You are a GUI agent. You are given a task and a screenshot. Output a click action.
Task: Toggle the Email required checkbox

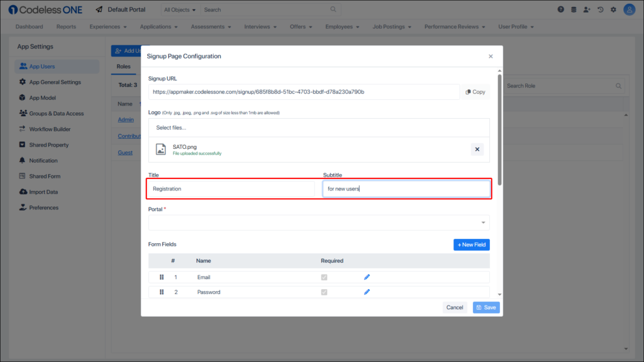(324, 277)
